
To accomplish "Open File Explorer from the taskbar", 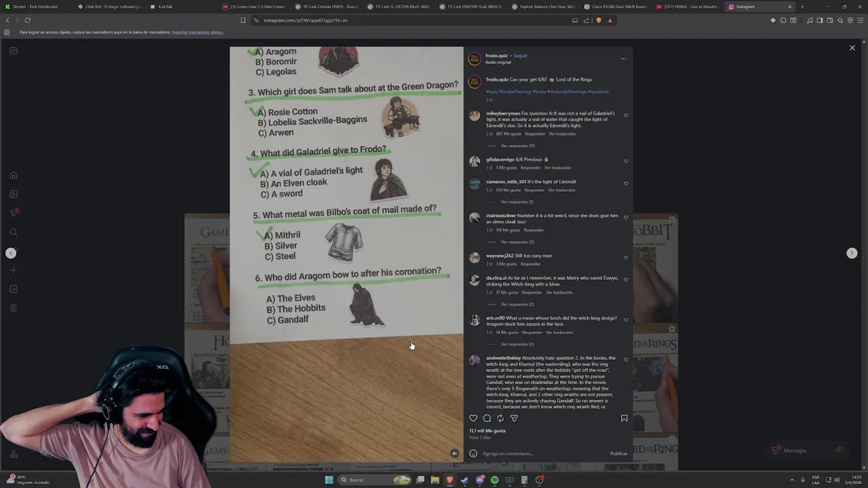I will click(435, 480).
